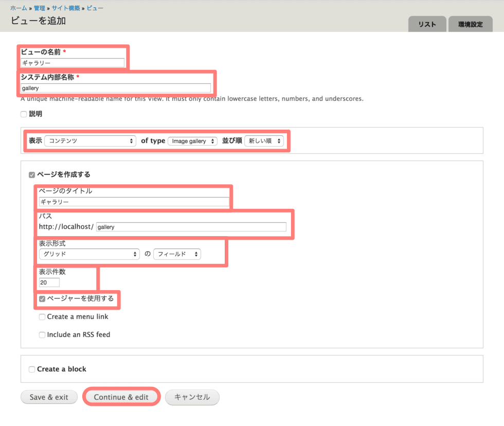Open the ビュー breadcrumb link
This screenshot has width=504, height=426.
pyautogui.click(x=95, y=8)
